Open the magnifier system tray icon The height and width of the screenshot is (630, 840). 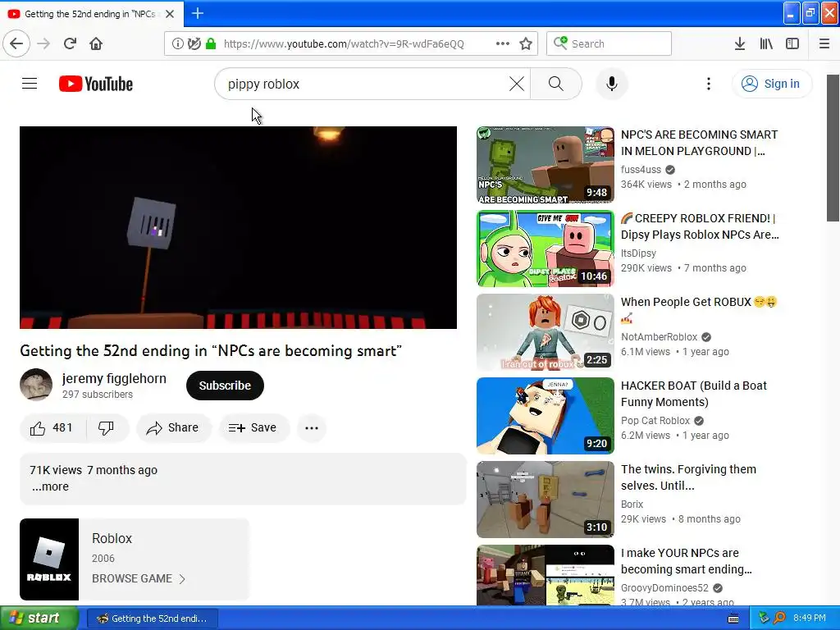[x=780, y=619]
